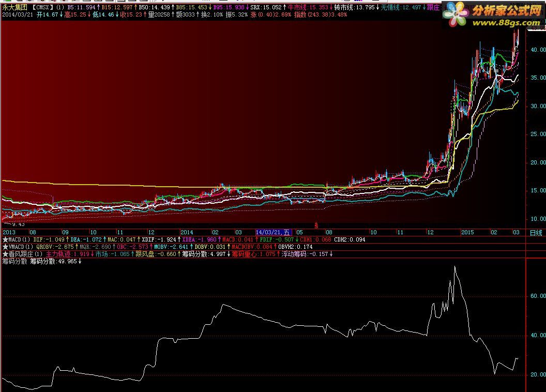Click the open price 开14.67
Image resolution: width=546 pixels, height=392 pixels.
[48, 14]
